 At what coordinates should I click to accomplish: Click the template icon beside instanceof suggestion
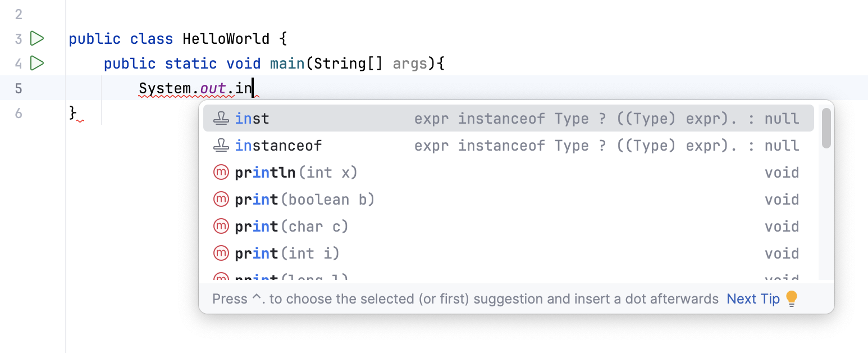pos(221,145)
